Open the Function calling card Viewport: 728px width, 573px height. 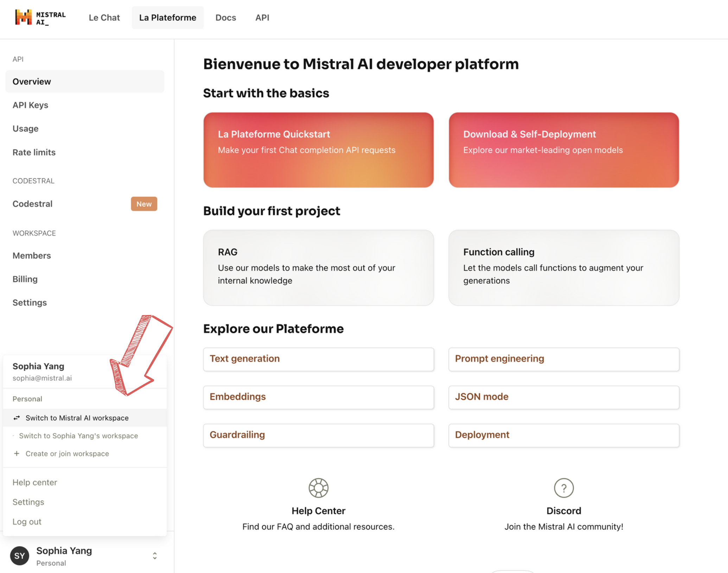click(563, 268)
